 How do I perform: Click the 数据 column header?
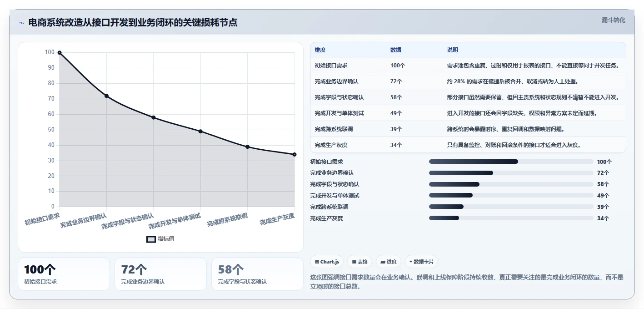tap(395, 50)
